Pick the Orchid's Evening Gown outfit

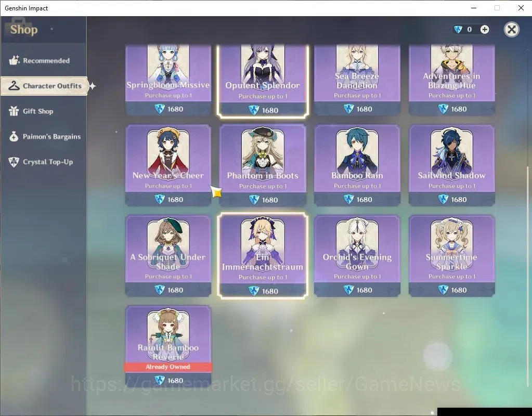click(357, 256)
